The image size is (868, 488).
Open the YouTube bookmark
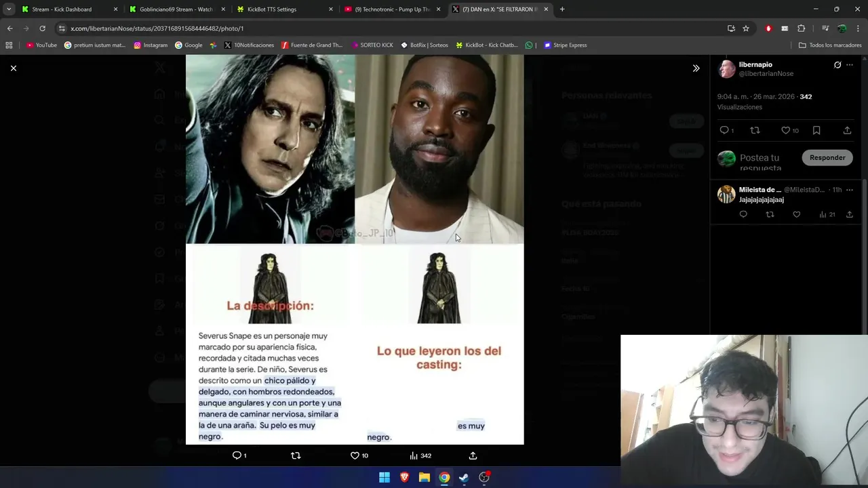pos(41,45)
